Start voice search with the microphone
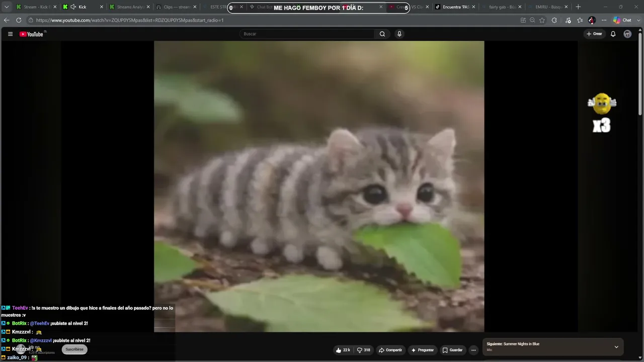 (x=399, y=34)
